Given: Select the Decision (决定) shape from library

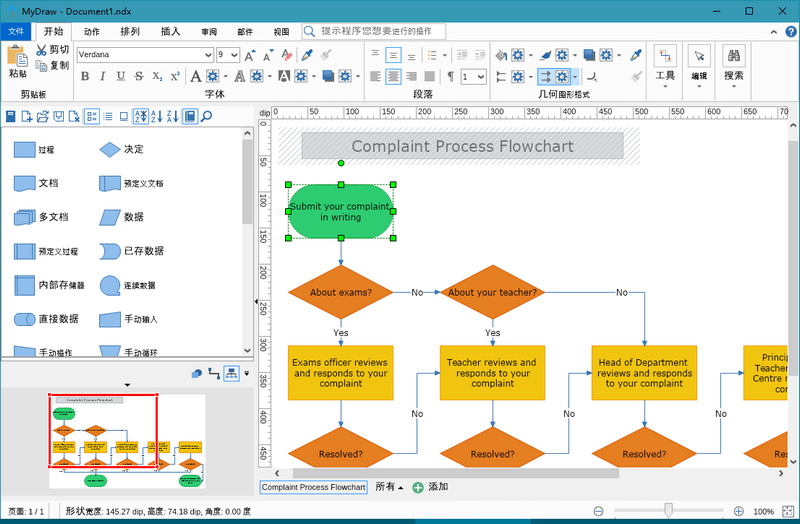Looking at the screenshot, I should (x=109, y=150).
